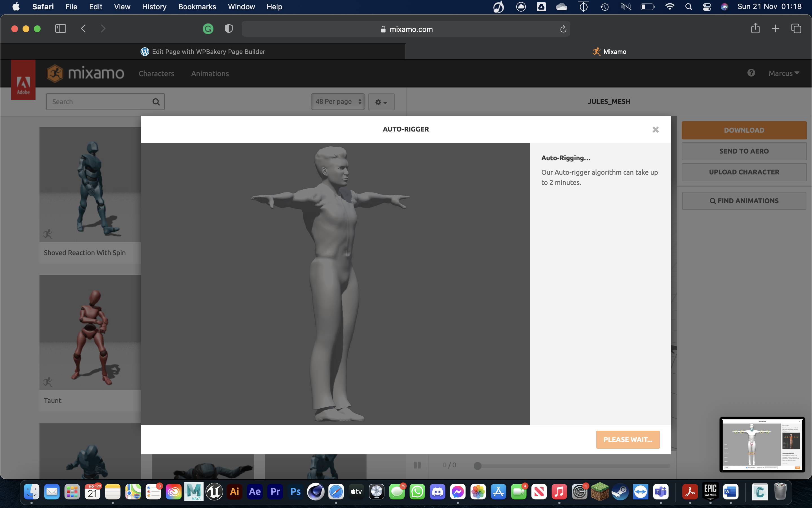Expand the Marcus account menu

point(784,73)
